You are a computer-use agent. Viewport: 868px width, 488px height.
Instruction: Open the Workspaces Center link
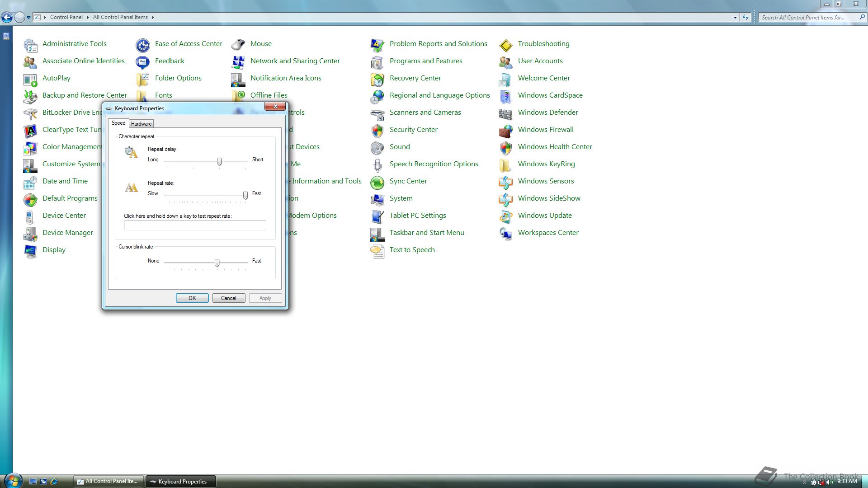[x=548, y=233]
